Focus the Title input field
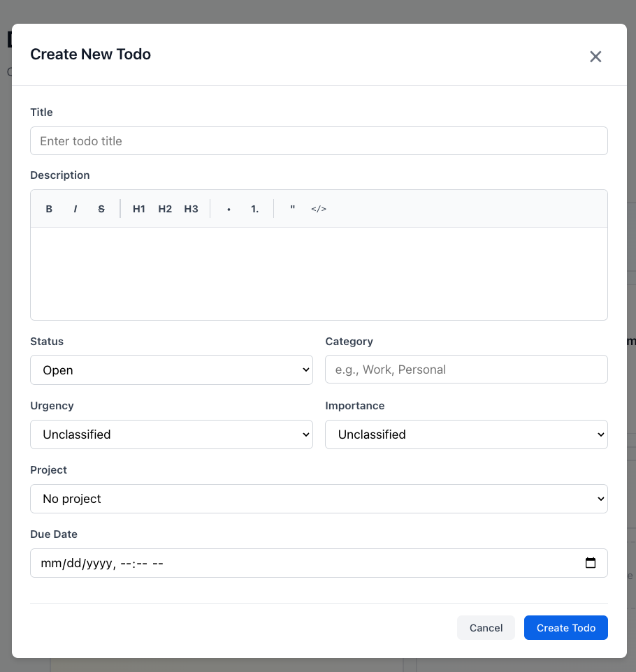 [319, 141]
